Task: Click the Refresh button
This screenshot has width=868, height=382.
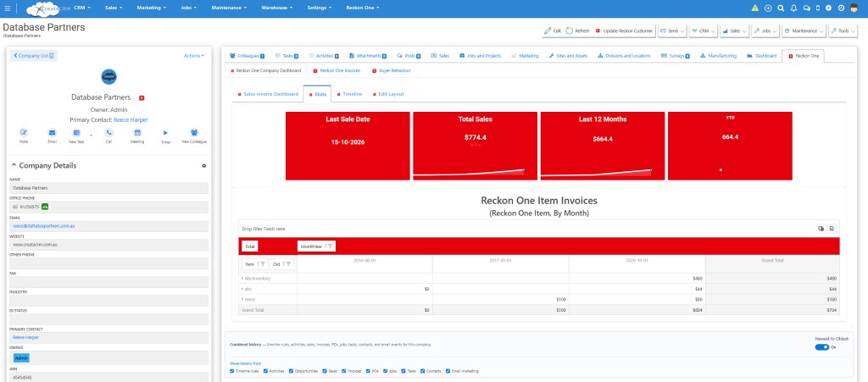Action: click(577, 31)
